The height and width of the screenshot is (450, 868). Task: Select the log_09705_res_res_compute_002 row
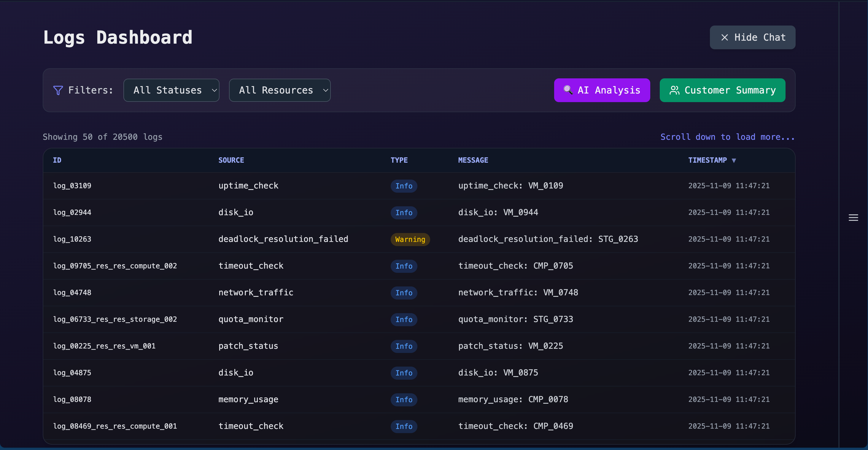(x=115, y=266)
